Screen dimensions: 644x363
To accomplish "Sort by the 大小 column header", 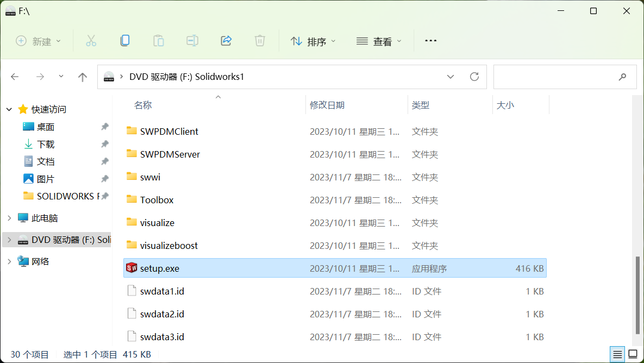I will 505,105.
